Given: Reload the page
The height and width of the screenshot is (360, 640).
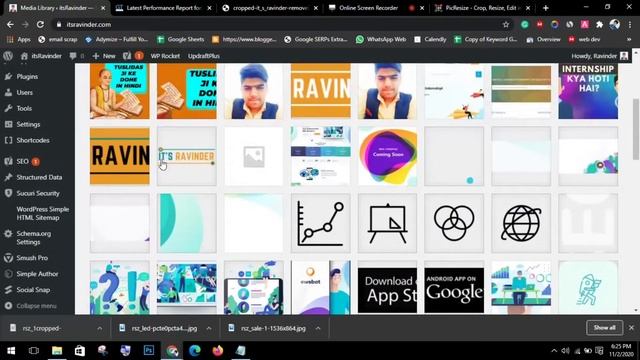Looking at the screenshot, I should tap(40, 24).
